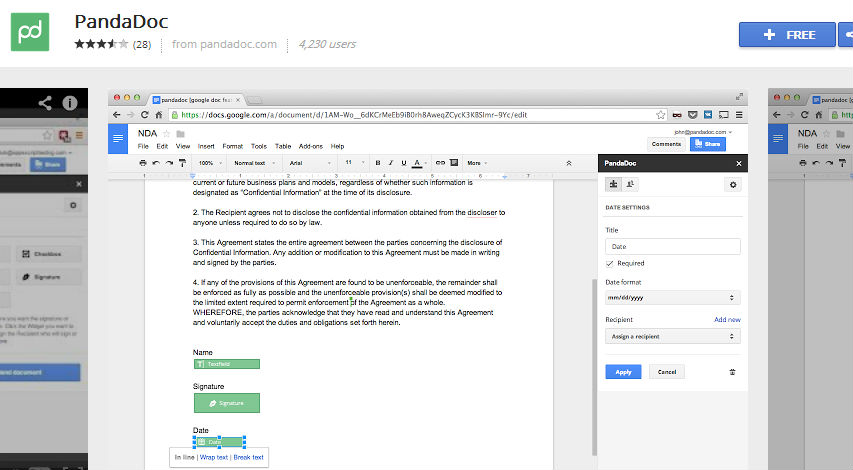Click the browser back arrow in center window
This screenshot has width=853, height=470.
pos(116,115)
